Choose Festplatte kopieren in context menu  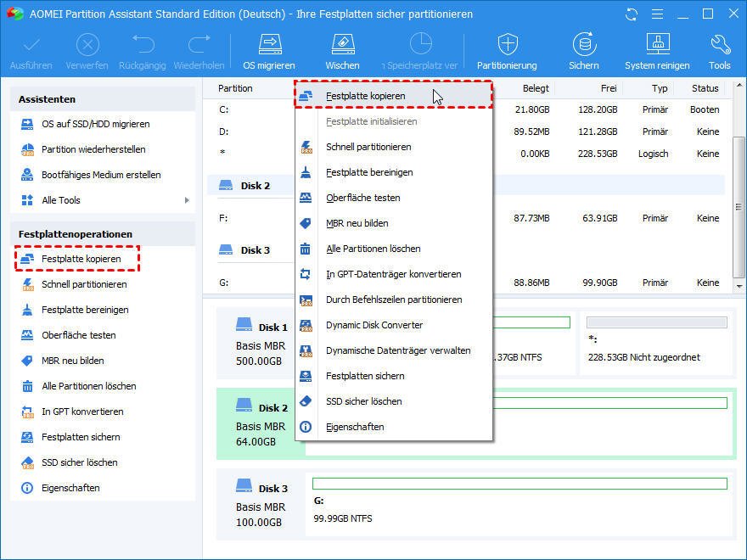pyautogui.click(x=394, y=95)
